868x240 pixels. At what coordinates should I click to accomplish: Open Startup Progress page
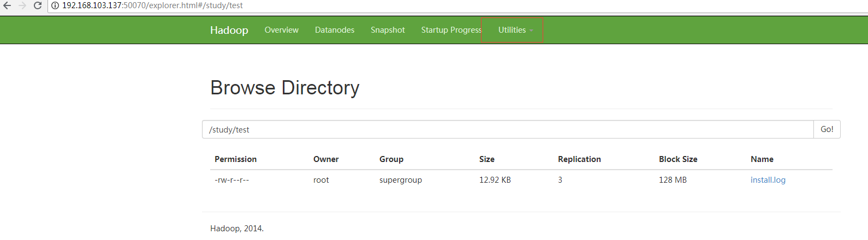pyautogui.click(x=451, y=30)
